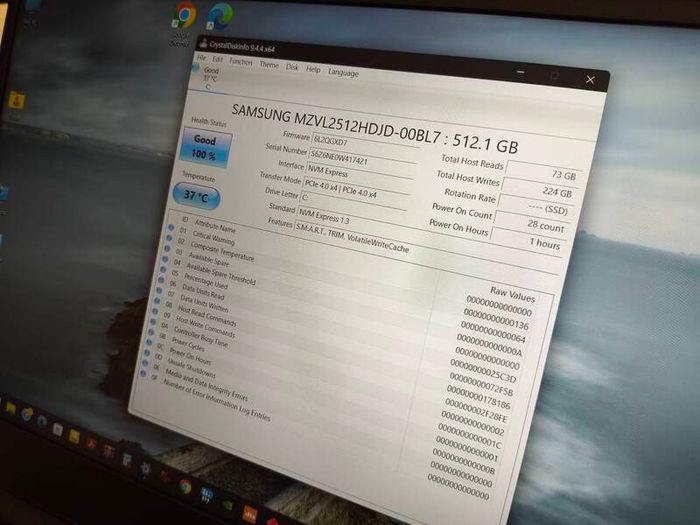Minimize the CrystalDiskInfo window
The width and height of the screenshot is (700, 525).
pyautogui.click(x=521, y=72)
